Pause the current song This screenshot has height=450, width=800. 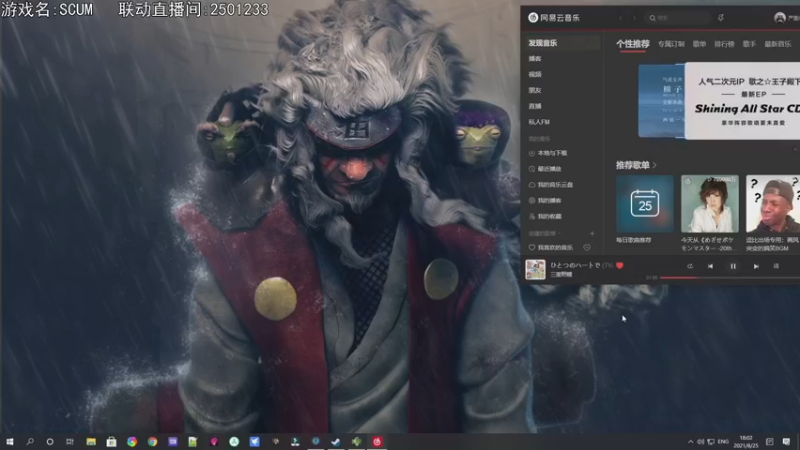pos(733,266)
